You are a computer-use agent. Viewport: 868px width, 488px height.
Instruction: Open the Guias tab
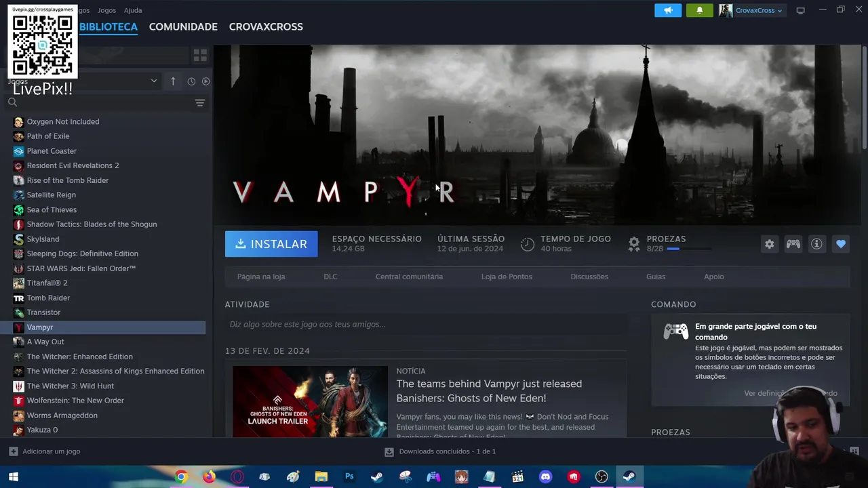coord(656,277)
